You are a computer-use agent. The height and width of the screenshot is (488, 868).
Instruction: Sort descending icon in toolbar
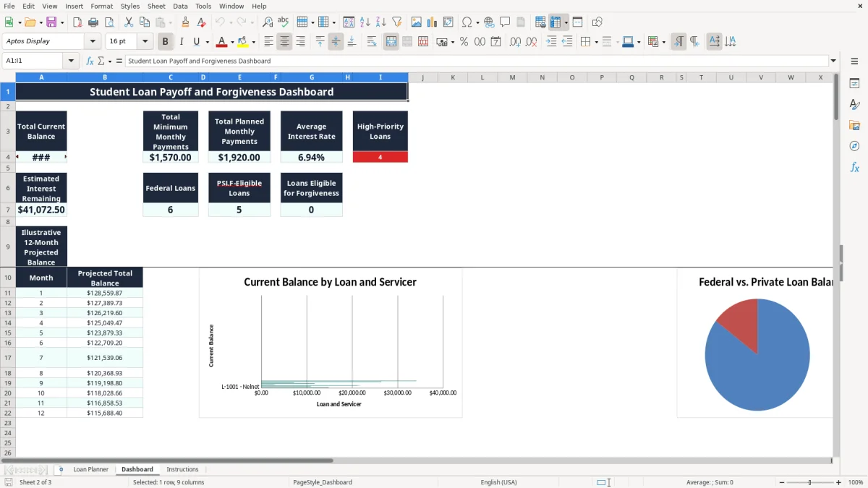381,22
